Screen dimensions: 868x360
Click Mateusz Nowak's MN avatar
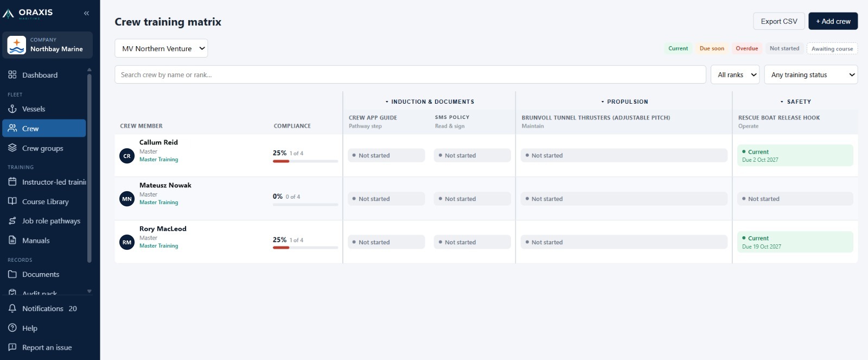click(x=127, y=199)
